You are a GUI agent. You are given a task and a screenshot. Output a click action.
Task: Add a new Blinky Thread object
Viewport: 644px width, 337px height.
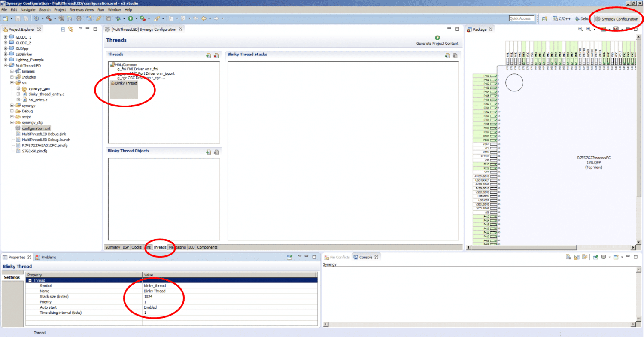coord(208,152)
